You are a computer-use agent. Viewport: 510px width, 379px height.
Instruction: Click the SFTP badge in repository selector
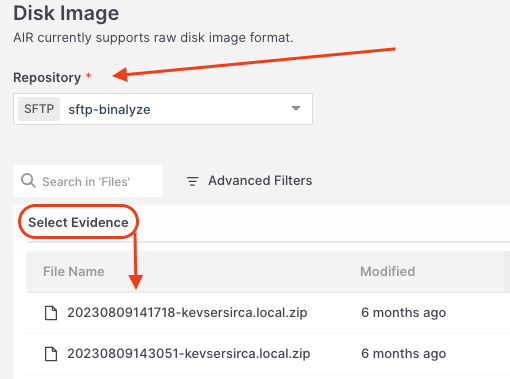pyautogui.click(x=39, y=109)
